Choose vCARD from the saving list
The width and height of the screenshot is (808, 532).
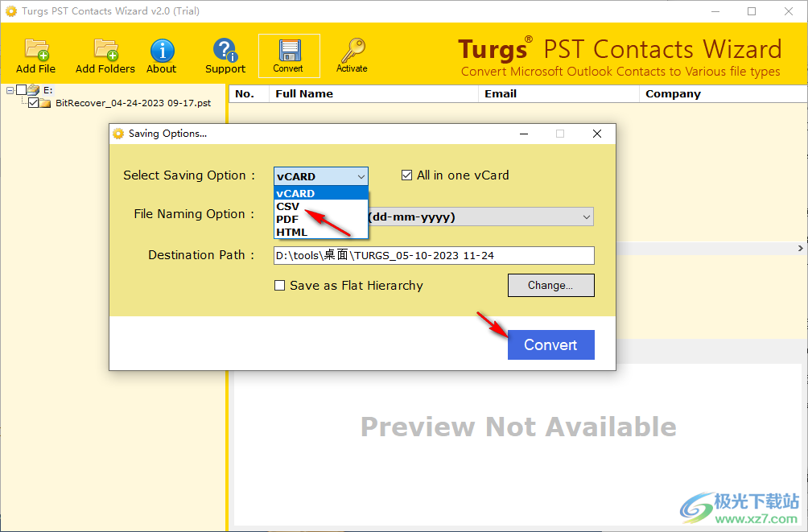321,193
